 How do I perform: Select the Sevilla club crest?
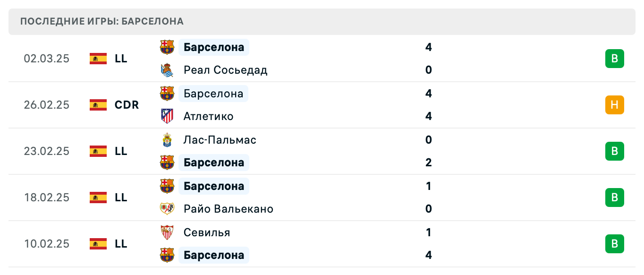tap(167, 232)
